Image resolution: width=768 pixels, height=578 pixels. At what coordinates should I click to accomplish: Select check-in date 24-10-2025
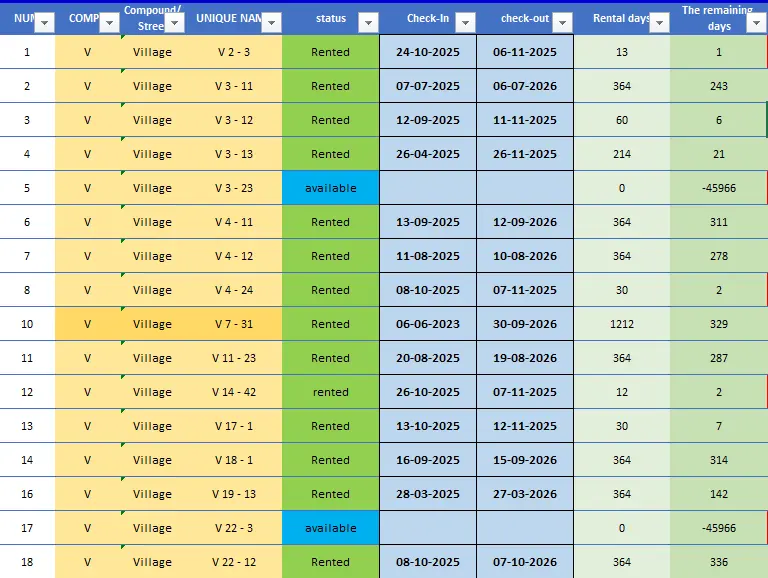[428, 52]
